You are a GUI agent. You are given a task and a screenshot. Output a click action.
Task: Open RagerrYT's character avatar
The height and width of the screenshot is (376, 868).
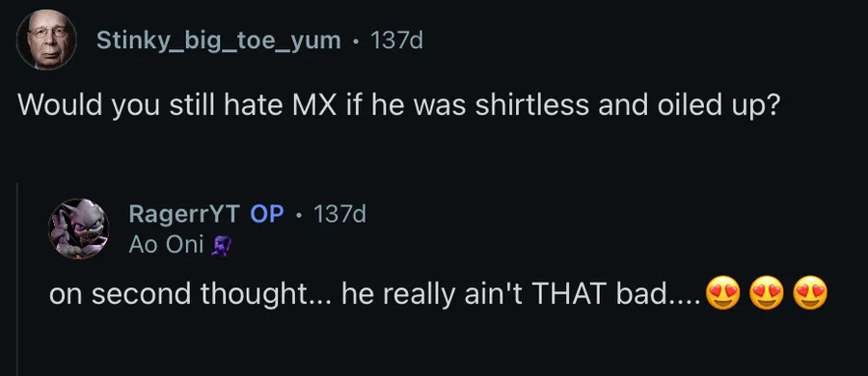tap(79, 228)
